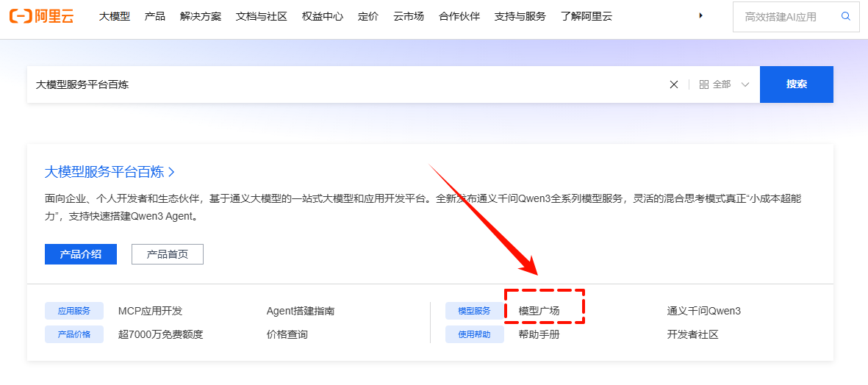Screen dimensions: 868x385
Task: Go to the 定价 page
Action: pos(368,16)
